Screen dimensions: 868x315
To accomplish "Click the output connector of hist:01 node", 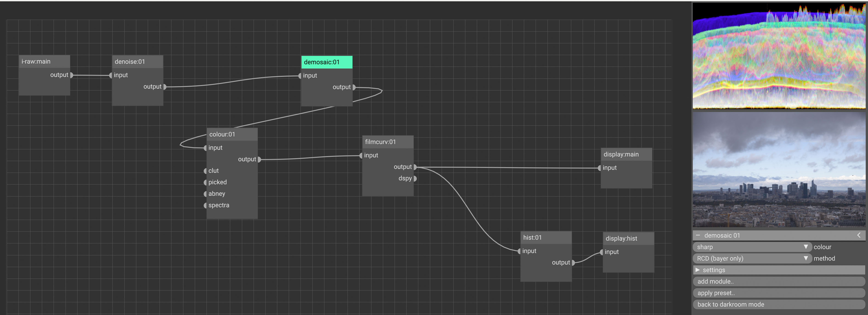I will click(573, 262).
